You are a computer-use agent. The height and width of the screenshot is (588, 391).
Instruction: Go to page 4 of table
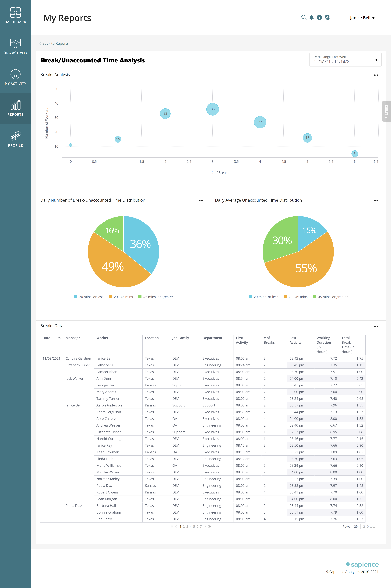coord(191,526)
